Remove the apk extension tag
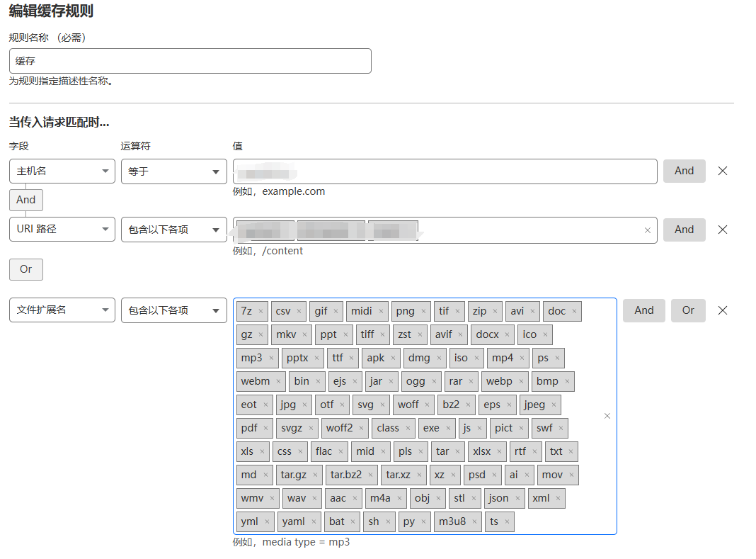 pyautogui.click(x=393, y=358)
